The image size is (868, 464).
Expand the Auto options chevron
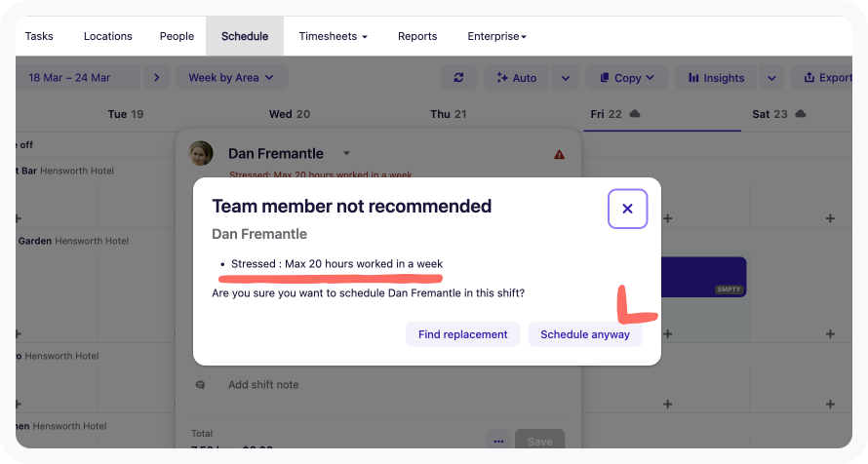566,77
